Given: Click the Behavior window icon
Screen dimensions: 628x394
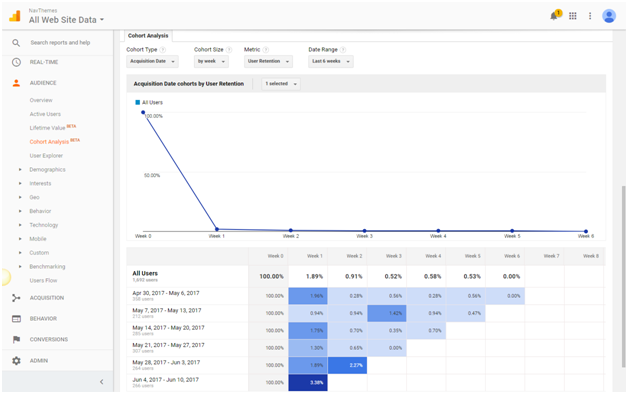Looking at the screenshot, I should pyautogui.click(x=16, y=319).
